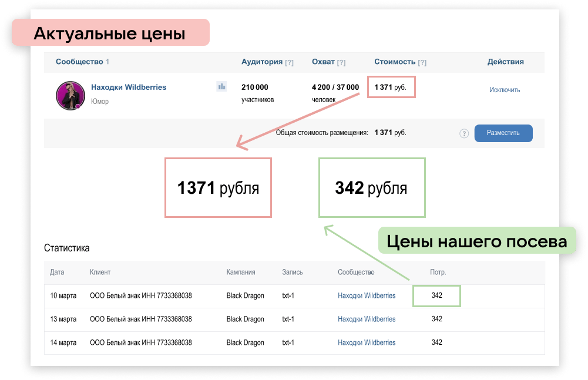Click the Дата column header
Image resolution: width=588 pixels, height=380 pixels.
coord(57,272)
